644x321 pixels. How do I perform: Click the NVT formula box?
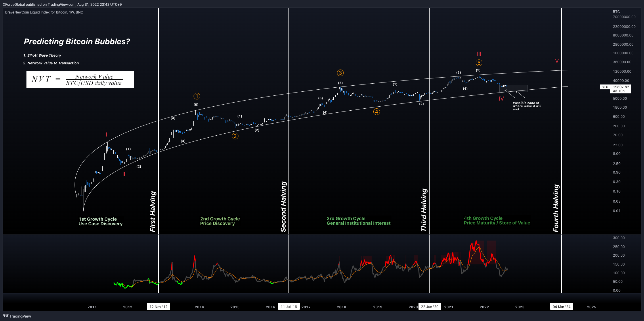tap(80, 79)
